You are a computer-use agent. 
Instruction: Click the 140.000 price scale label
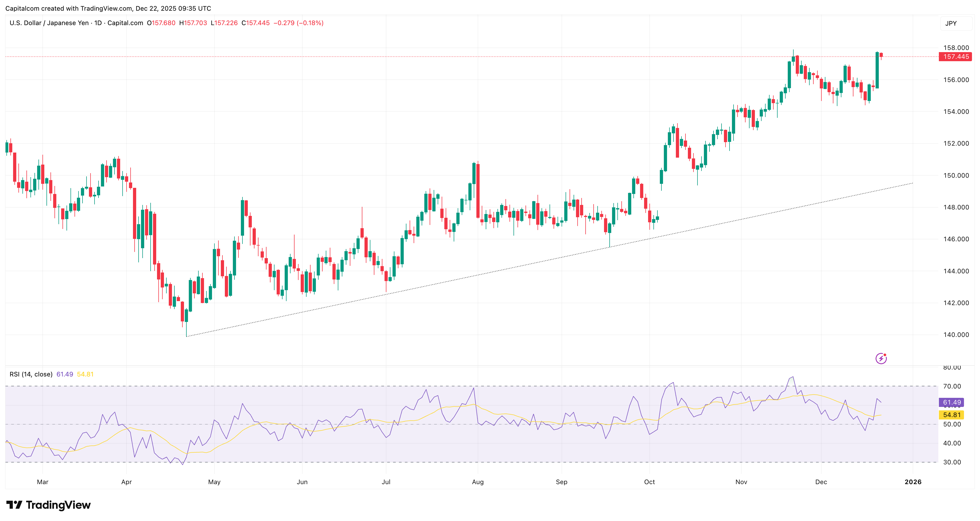[x=956, y=335]
